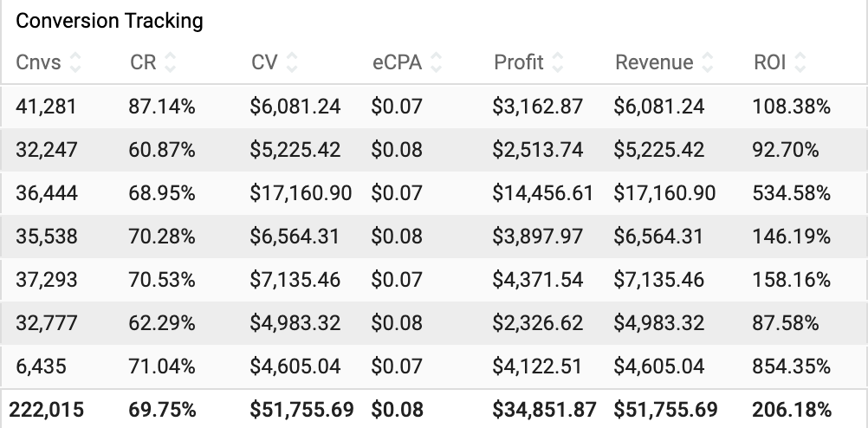
Task: Click the sort icon next to Cnvs
Action: tap(75, 62)
